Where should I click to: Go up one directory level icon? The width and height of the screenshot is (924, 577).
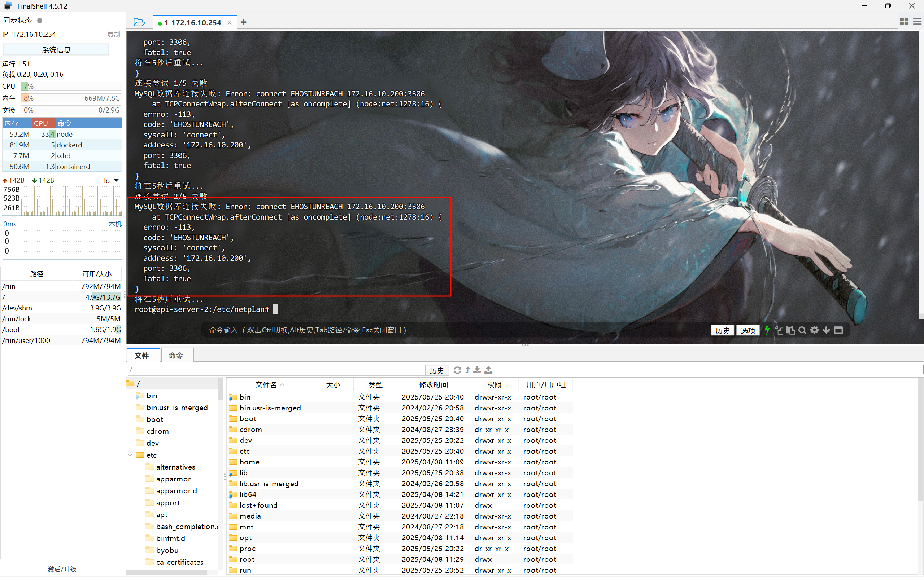(x=467, y=370)
